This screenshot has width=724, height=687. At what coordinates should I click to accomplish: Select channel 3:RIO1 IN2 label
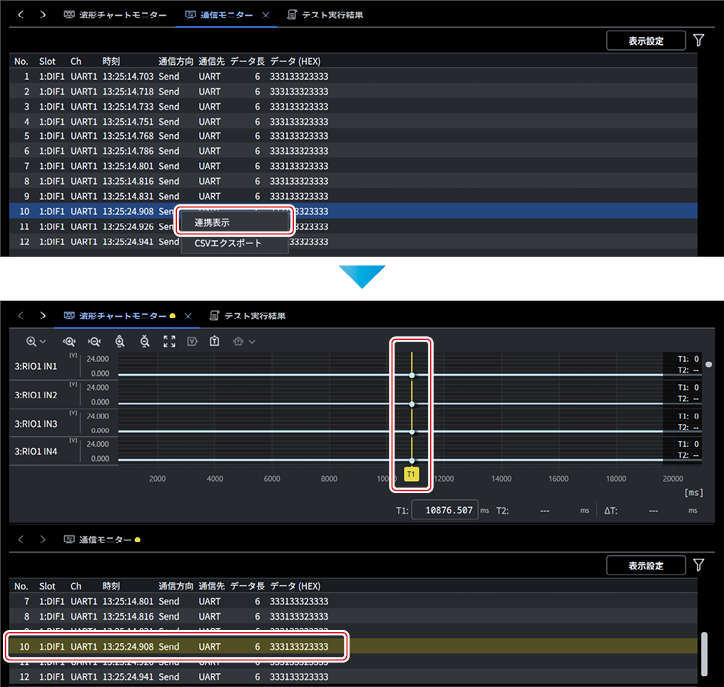coord(36,395)
